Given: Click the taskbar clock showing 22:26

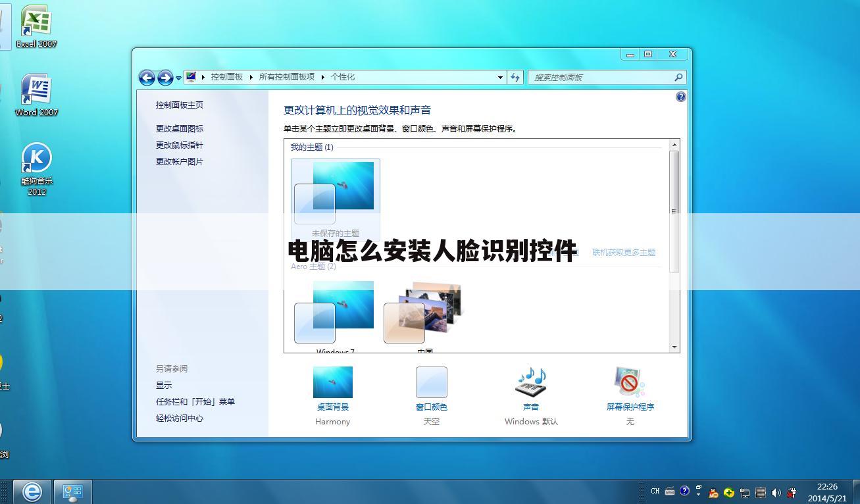Looking at the screenshot, I should (827, 492).
